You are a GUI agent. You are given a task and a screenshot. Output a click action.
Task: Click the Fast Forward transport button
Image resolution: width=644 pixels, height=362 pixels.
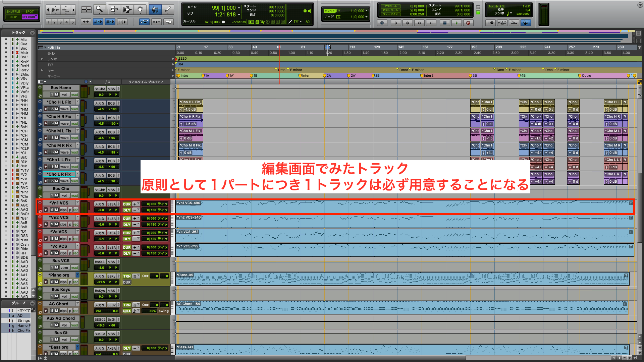tap(419, 23)
